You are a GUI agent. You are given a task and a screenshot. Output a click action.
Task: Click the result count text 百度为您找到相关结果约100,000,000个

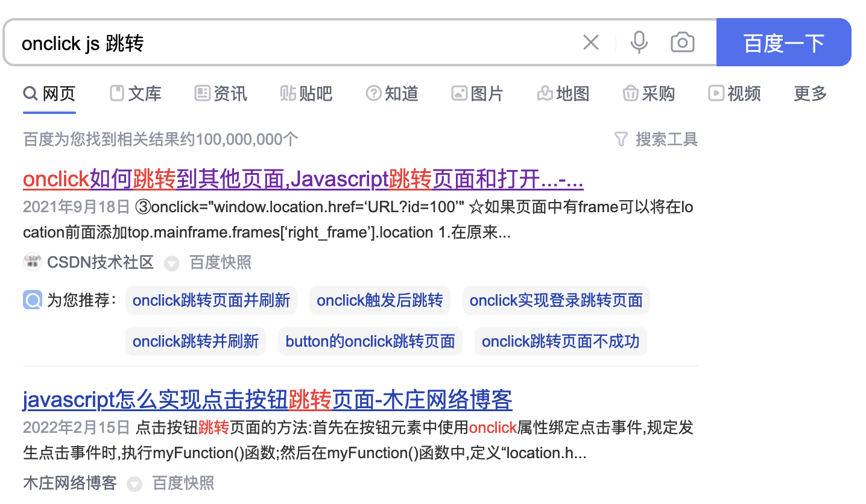click(160, 139)
